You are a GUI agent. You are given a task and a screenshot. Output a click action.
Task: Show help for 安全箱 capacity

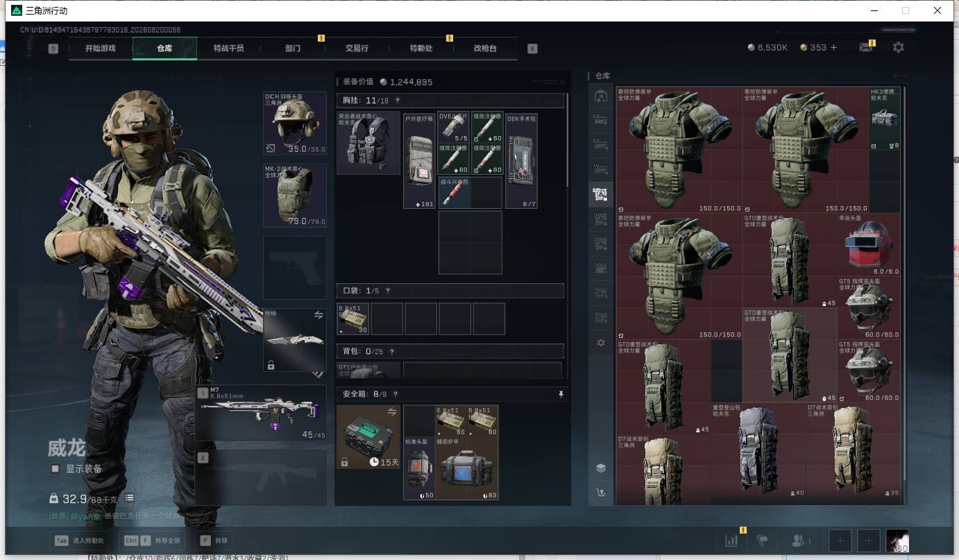(396, 394)
